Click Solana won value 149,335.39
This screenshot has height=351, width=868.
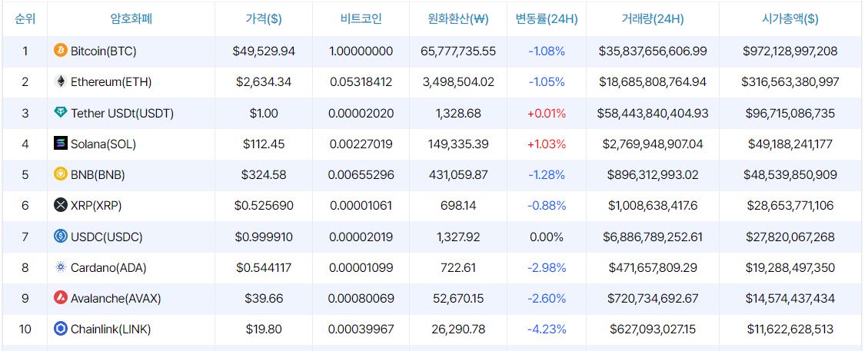[x=458, y=144]
